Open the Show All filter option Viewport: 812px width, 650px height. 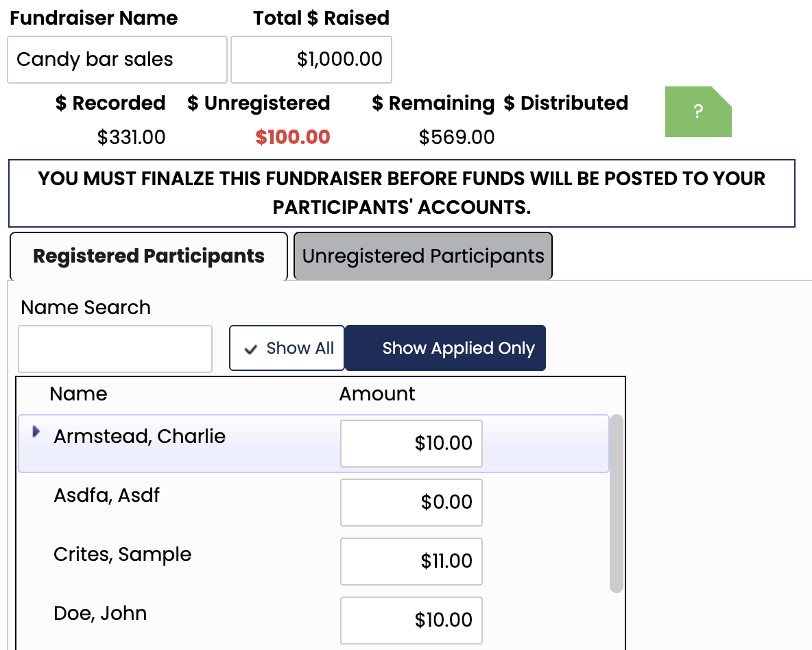point(287,348)
